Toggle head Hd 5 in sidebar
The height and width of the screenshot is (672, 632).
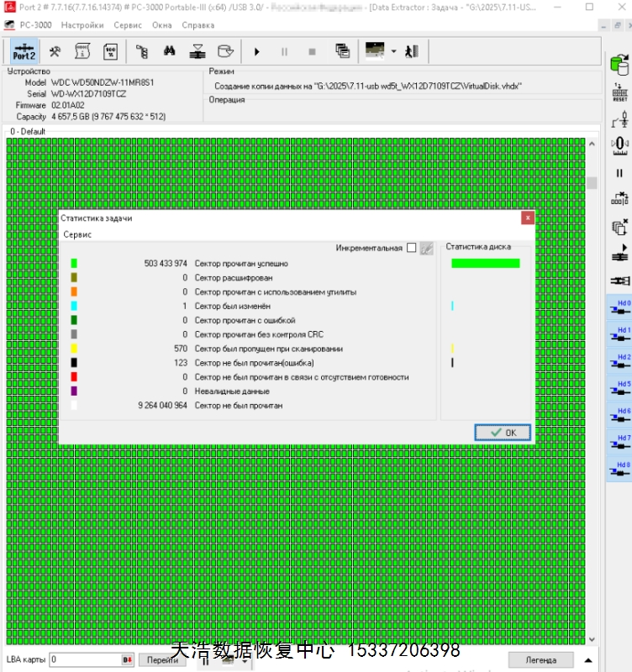619,389
